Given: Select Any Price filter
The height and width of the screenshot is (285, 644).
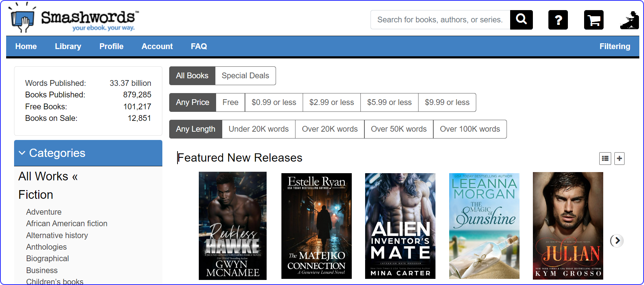Looking at the screenshot, I should coord(193,102).
